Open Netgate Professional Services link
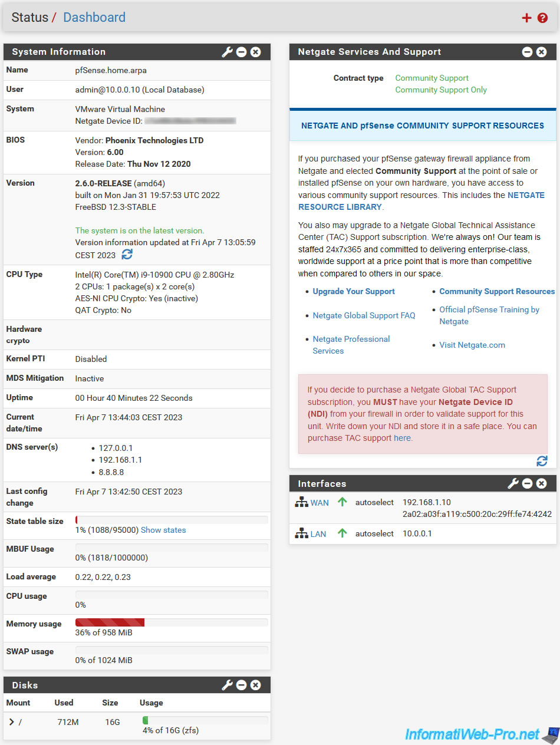The image size is (560, 745). (x=351, y=345)
